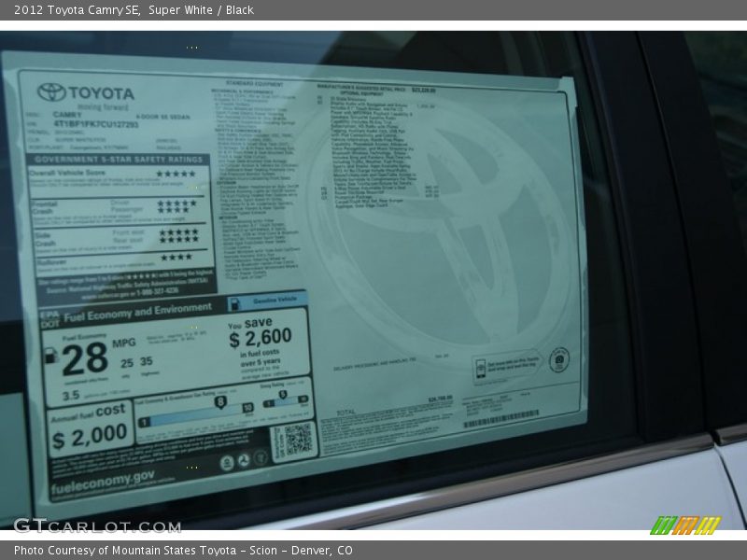
Task: Click the QR code on the fuel label
Action: (x=297, y=439)
